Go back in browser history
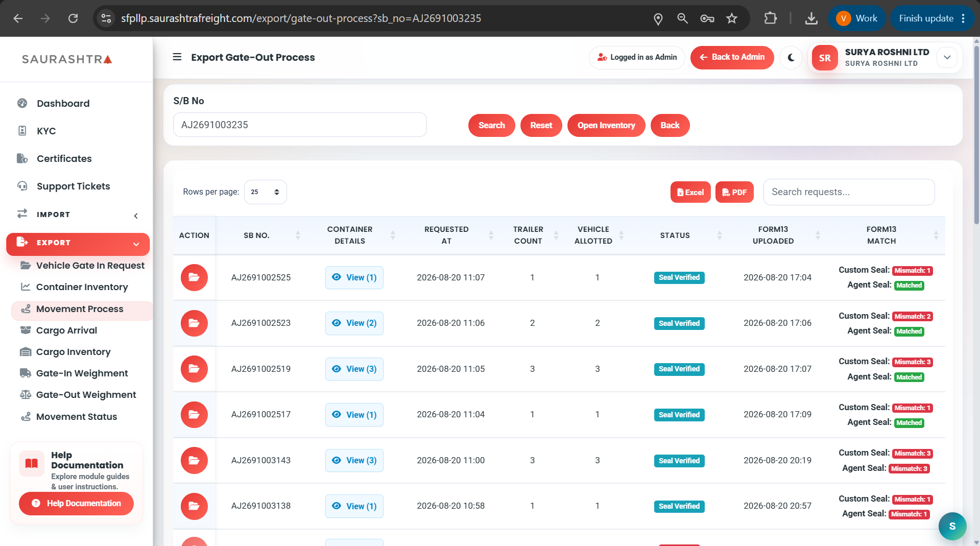 [x=18, y=18]
